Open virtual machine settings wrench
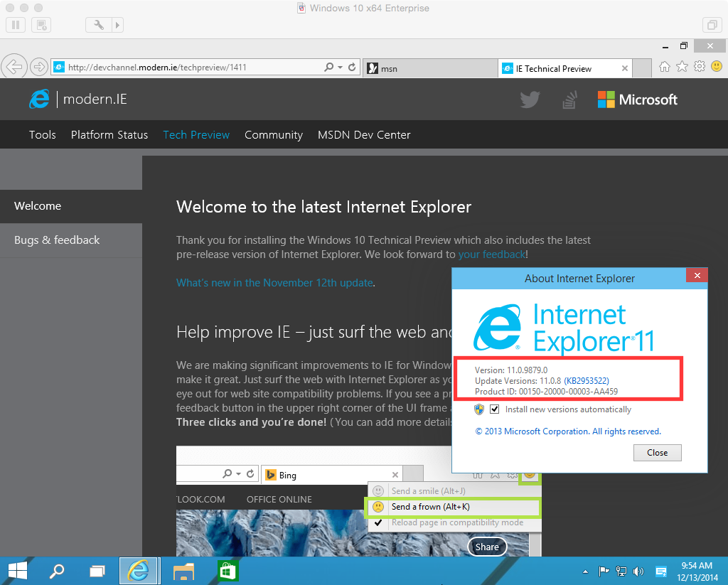728x585 pixels. pyautogui.click(x=98, y=25)
